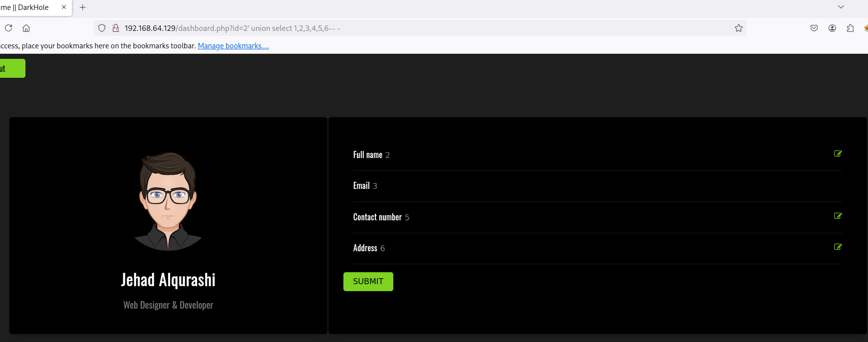The width and height of the screenshot is (868, 342).
Task: Click the Full name label
Action: 368,155
